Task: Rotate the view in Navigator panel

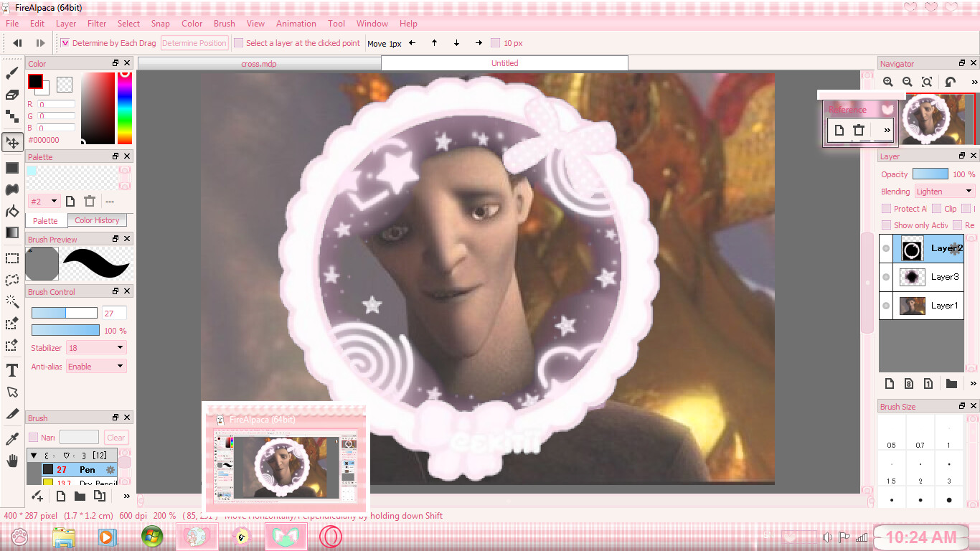Action: 951,83
